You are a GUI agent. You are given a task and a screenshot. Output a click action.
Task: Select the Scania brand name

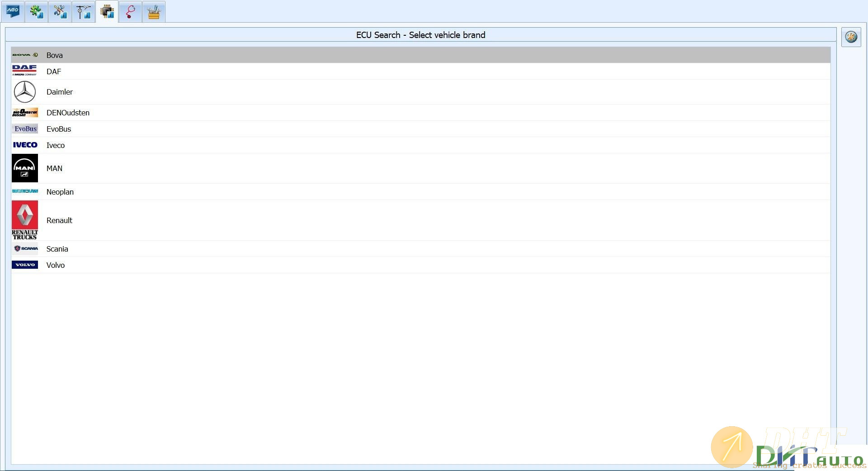[57, 249]
